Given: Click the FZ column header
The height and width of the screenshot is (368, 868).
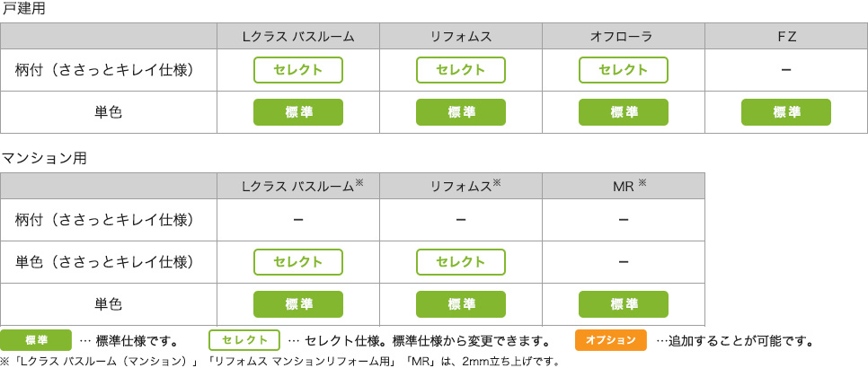Looking at the screenshot, I should (x=786, y=37).
